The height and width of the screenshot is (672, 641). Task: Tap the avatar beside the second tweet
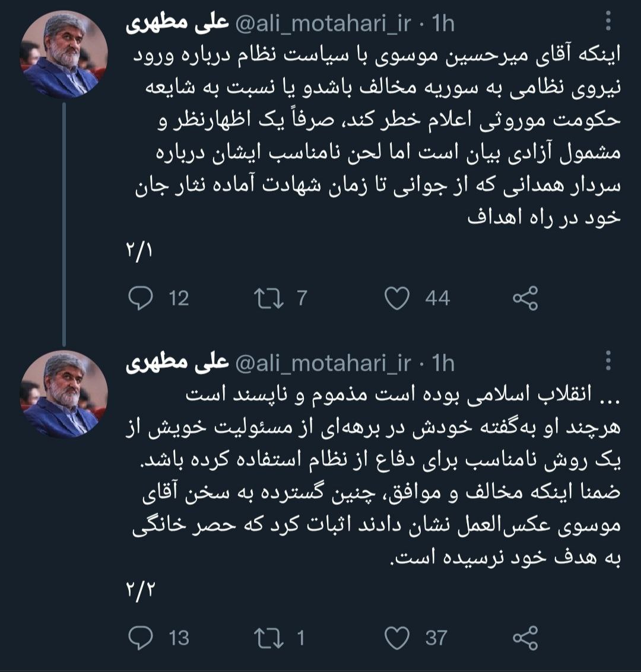click(x=65, y=394)
